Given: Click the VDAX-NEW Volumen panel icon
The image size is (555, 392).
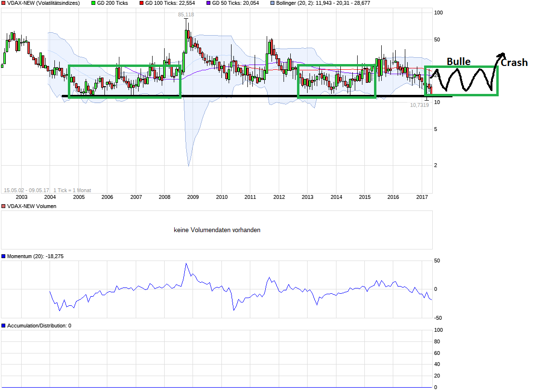Looking at the screenshot, I should click(x=3, y=206).
